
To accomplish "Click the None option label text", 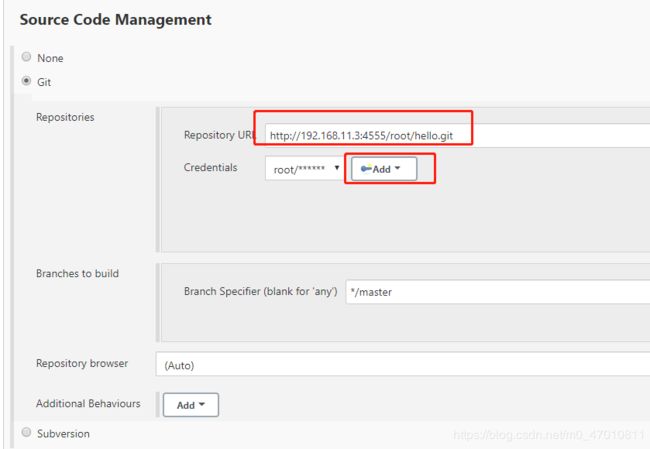I will point(50,58).
